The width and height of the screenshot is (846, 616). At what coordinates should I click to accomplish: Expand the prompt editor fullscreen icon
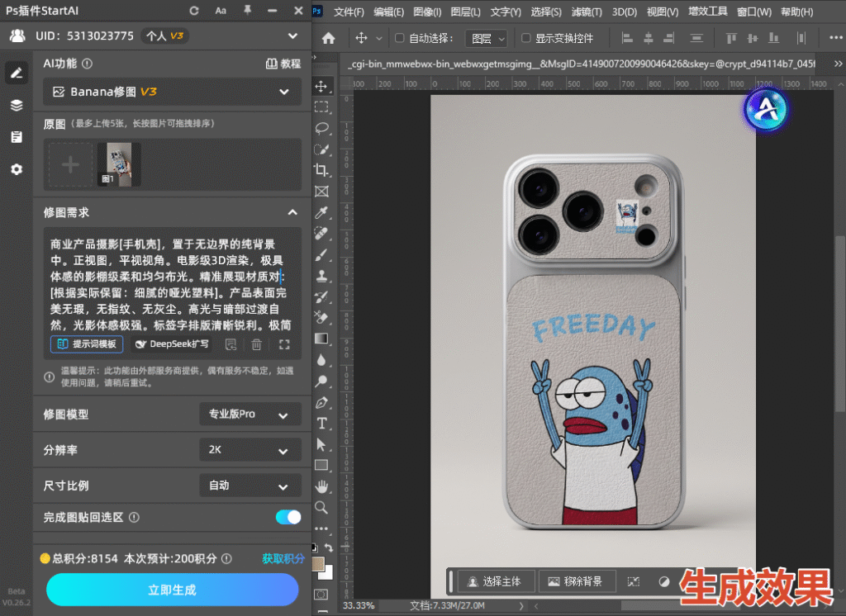(x=284, y=344)
